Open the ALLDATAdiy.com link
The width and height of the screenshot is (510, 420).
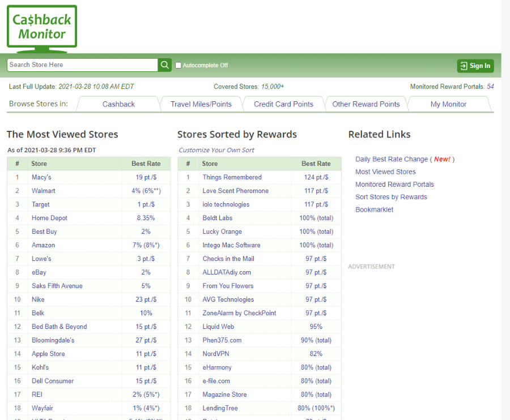(227, 272)
